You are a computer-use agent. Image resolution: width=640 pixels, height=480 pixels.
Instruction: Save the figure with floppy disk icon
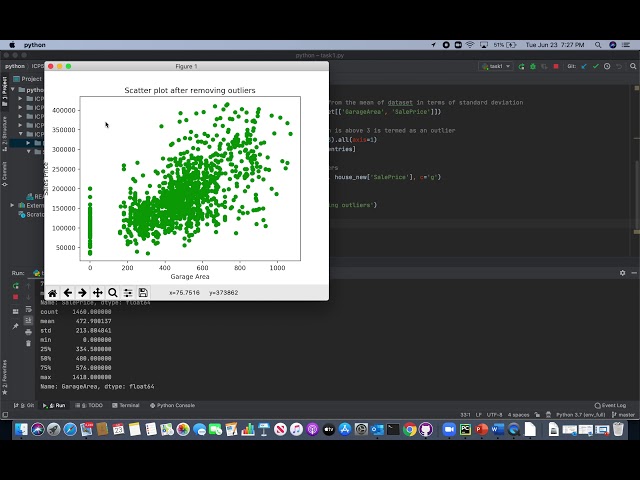(x=143, y=293)
